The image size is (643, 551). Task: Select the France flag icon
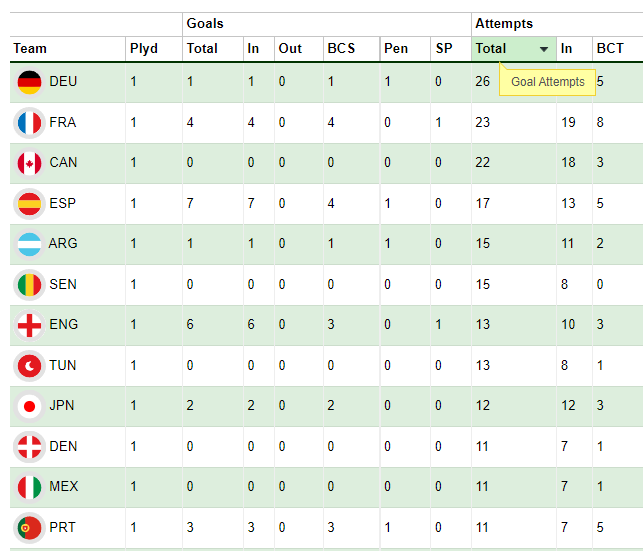[29, 123]
